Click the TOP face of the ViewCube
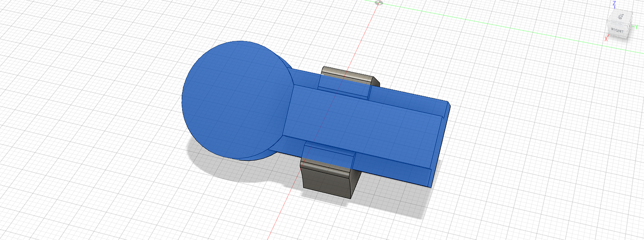Viewport: 644px width, 240px height. coord(620,17)
